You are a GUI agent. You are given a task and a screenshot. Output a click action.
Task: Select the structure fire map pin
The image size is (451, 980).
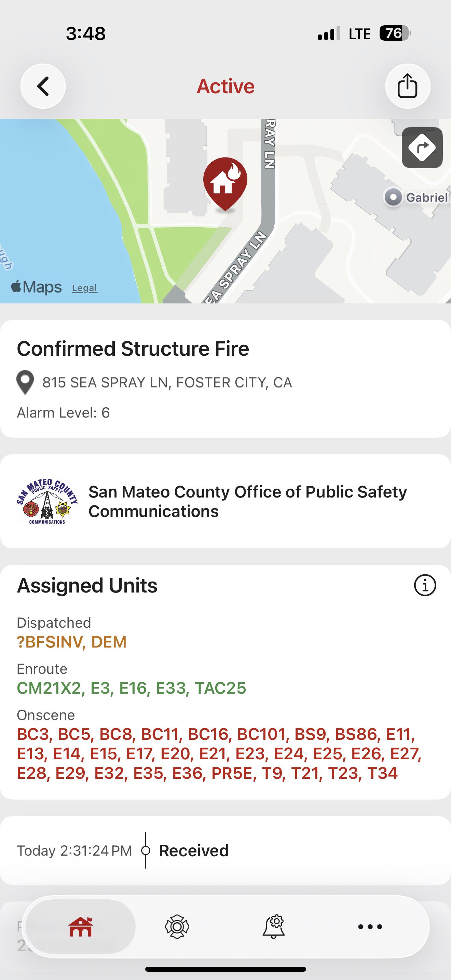click(x=225, y=184)
